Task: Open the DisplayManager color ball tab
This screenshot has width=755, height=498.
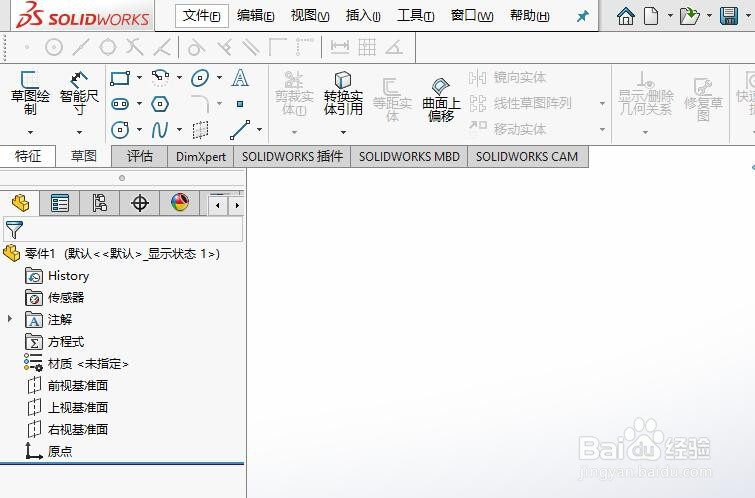Action: pos(180,203)
